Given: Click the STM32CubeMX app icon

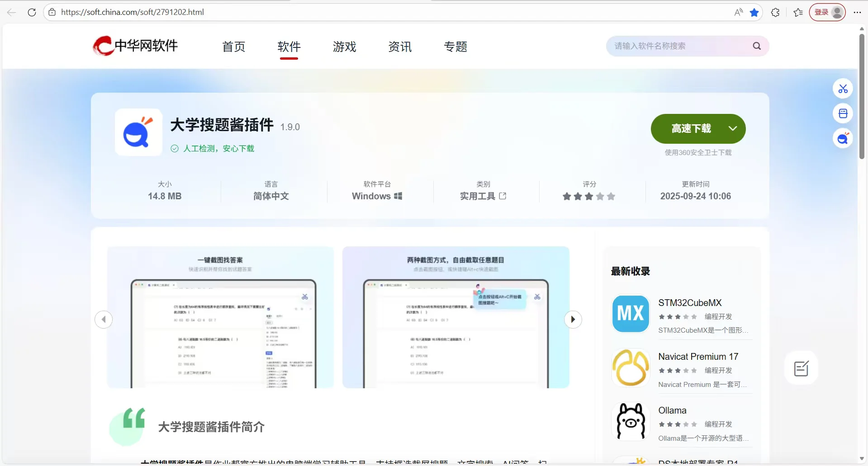Looking at the screenshot, I should tap(630, 313).
